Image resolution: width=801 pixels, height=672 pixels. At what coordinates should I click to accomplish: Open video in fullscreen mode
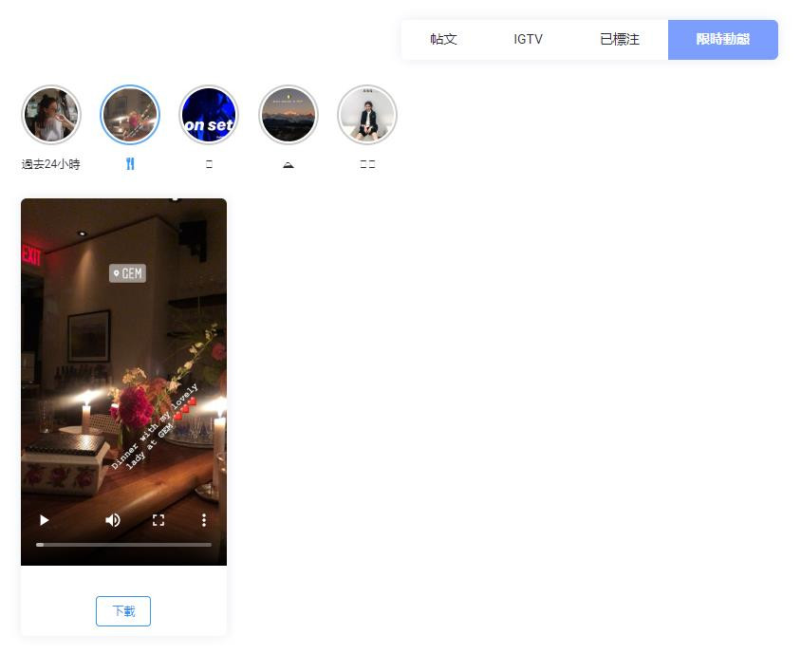pyautogui.click(x=158, y=520)
